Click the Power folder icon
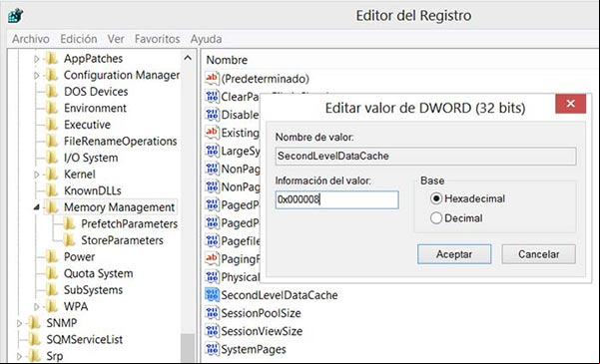This screenshot has width=600, height=364. click(52, 256)
